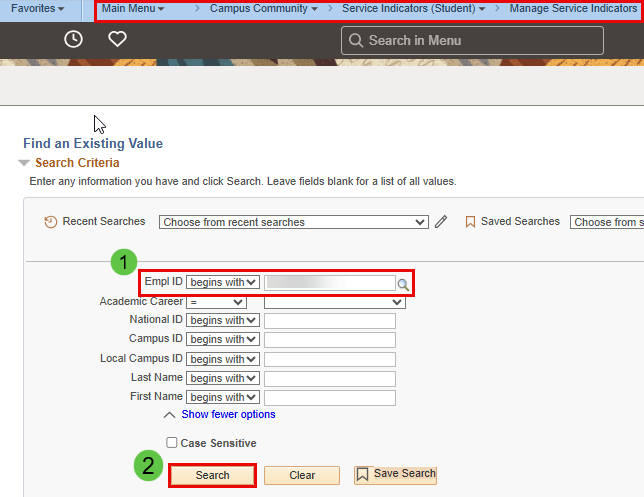Click the Recent Searches history icon
The image size is (644, 497).
[x=51, y=222]
